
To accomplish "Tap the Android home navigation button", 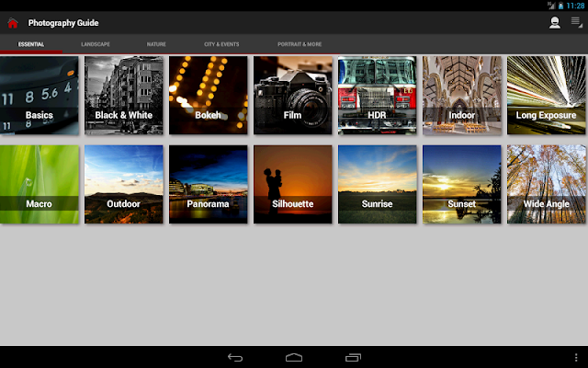I will [x=294, y=358].
